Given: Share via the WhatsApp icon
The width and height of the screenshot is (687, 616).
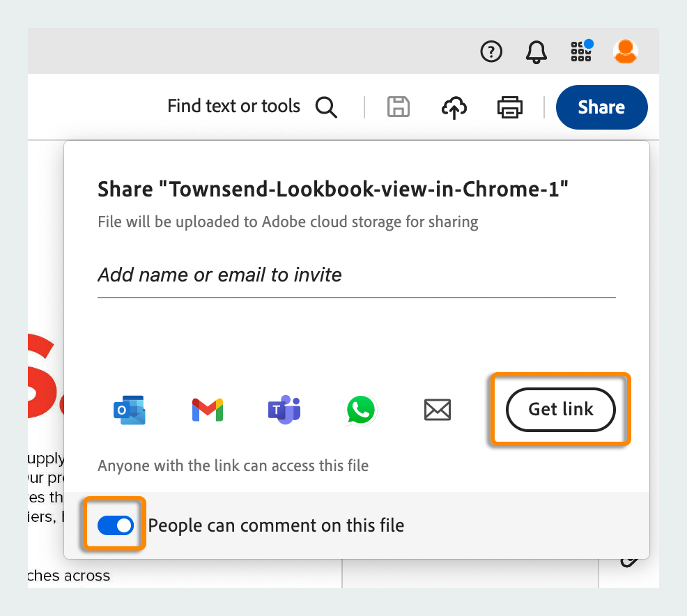Looking at the screenshot, I should click(361, 410).
